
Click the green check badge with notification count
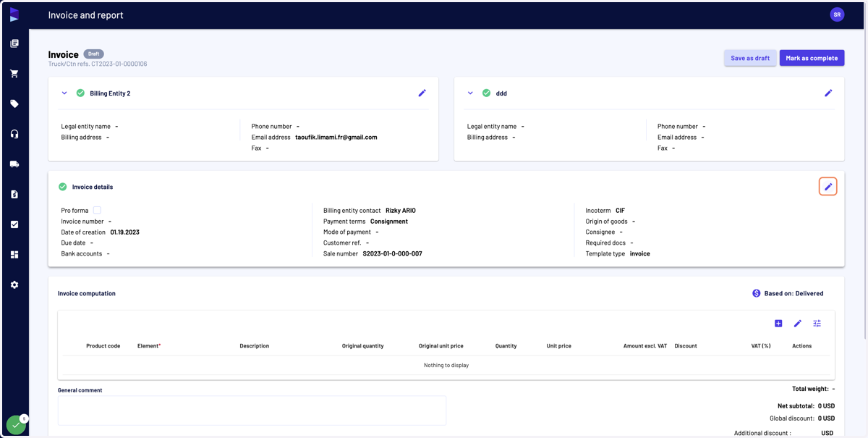[16, 426]
